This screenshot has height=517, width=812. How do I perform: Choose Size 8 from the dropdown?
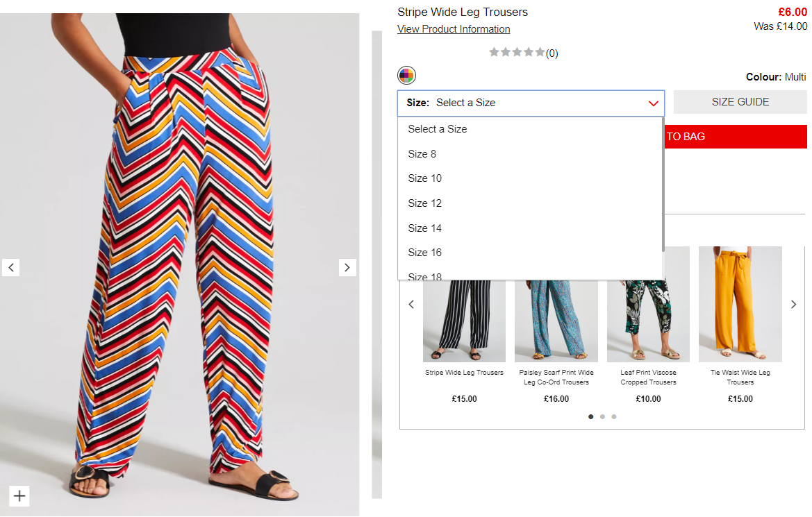pyautogui.click(x=422, y=154)
